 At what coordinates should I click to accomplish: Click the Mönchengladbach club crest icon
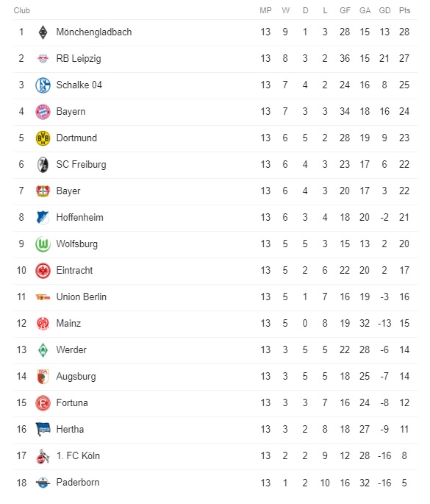pyautogui.click(x=43, y=32)
